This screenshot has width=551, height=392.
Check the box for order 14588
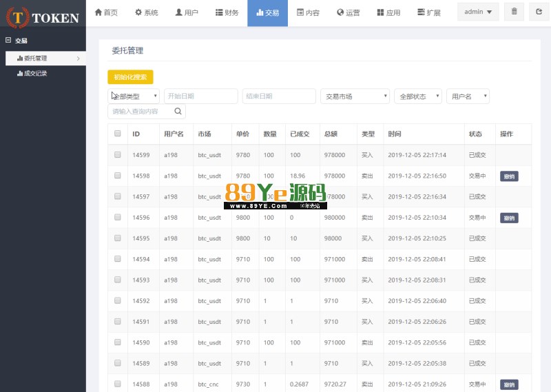118,384
